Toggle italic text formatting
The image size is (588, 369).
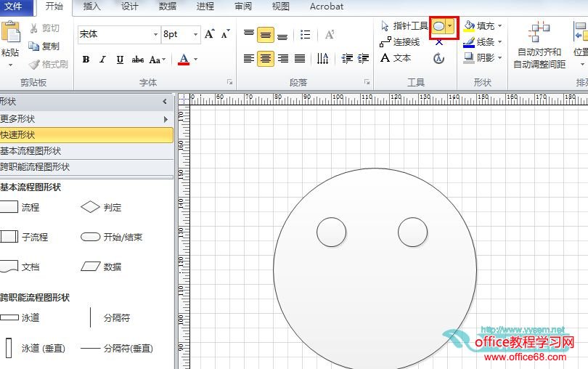pyautogui.click(x=102, y=60)
